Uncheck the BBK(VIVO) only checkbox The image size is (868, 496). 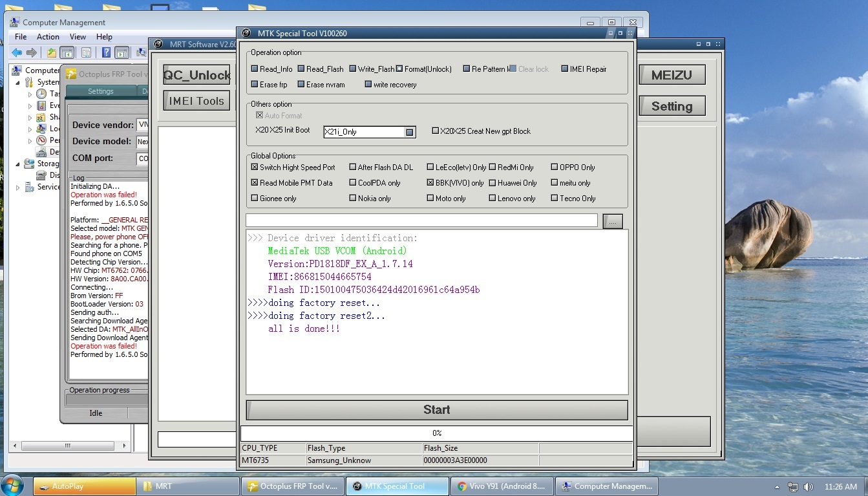430,183
